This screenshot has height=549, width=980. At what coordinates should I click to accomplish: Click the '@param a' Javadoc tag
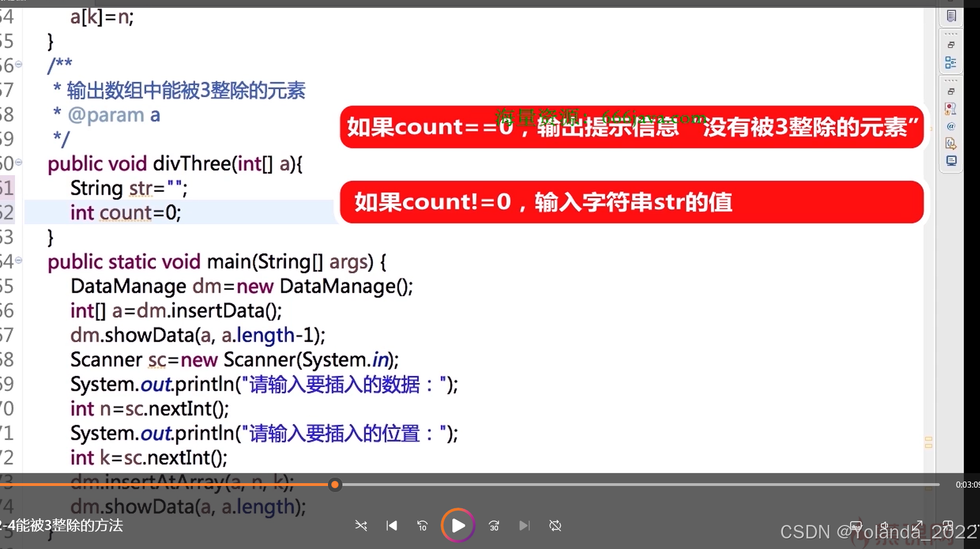click(x=114, y=115)
